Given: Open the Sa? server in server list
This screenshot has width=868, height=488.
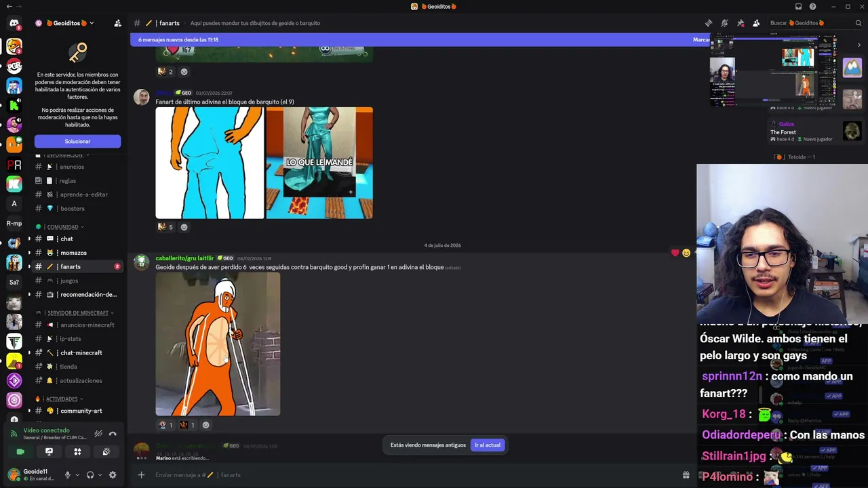Looking at the screenshot, I should [x=14, y=282].
